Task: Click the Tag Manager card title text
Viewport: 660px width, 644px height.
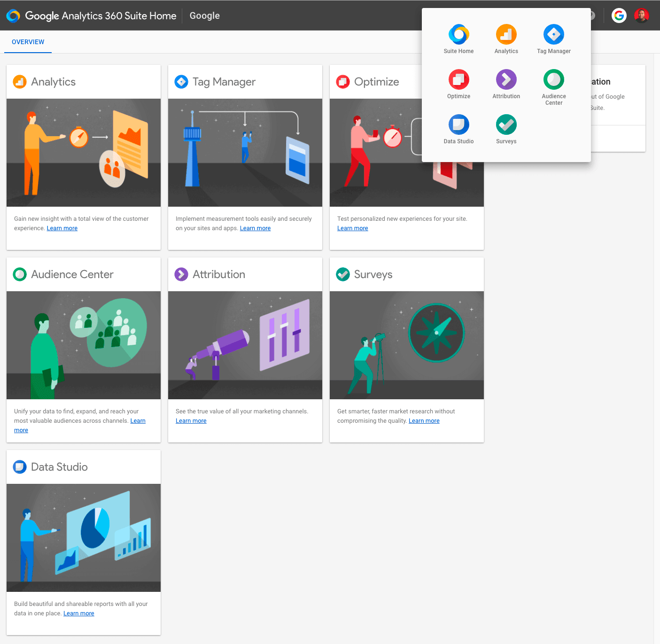Action: click(224, 82)
